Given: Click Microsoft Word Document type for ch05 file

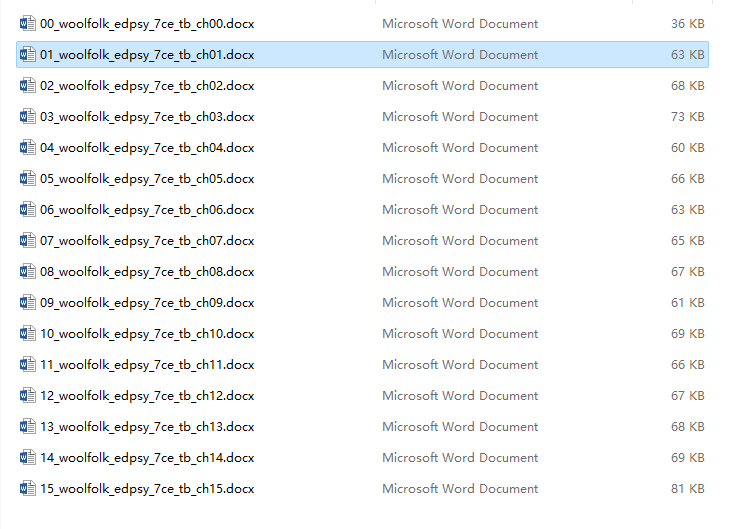Looking at the screenshot, I should pos(460,178).
